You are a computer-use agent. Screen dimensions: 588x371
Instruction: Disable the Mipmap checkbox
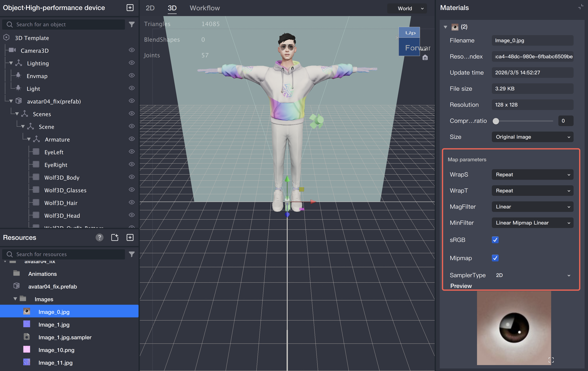point(495,258)
